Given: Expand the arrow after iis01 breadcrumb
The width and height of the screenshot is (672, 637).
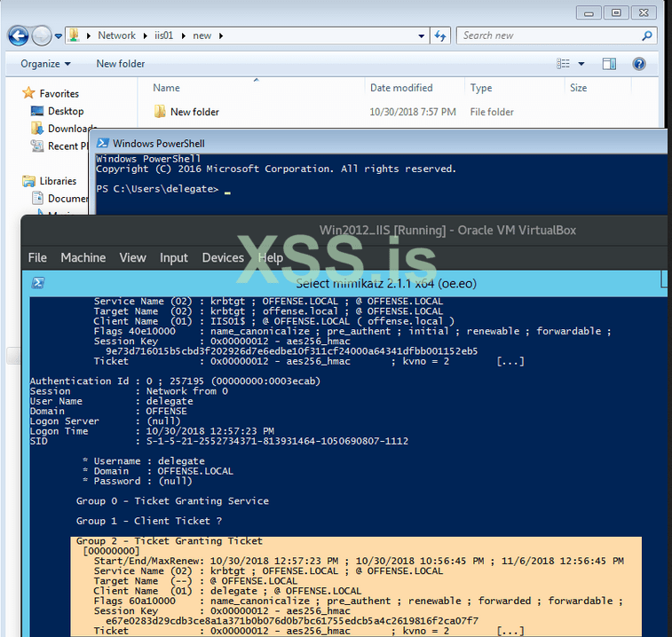Looking at the screenshot, I should point(183,36).
